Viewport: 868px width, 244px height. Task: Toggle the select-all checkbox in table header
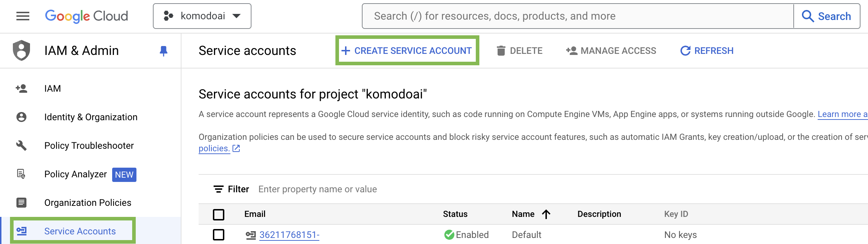tap(219, 214)
